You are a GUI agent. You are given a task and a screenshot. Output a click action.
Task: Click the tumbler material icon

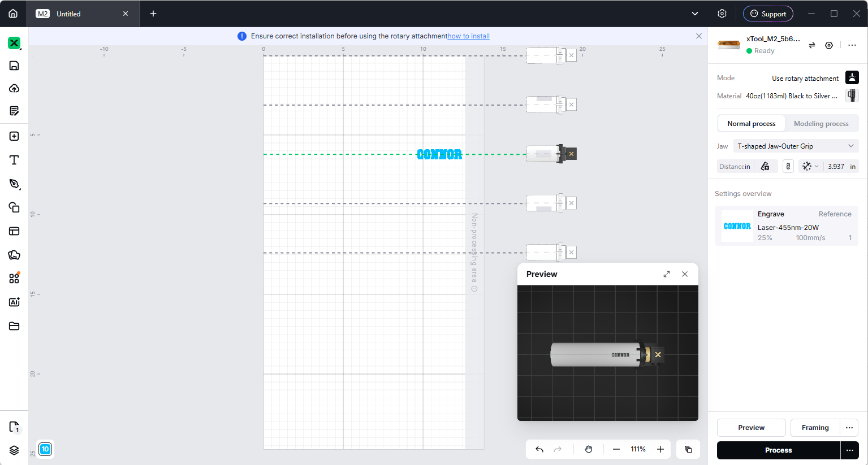[852, 95]
